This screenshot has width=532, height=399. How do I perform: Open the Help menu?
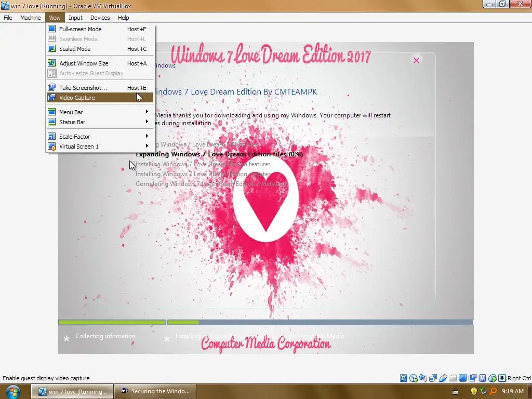point(123,18)
